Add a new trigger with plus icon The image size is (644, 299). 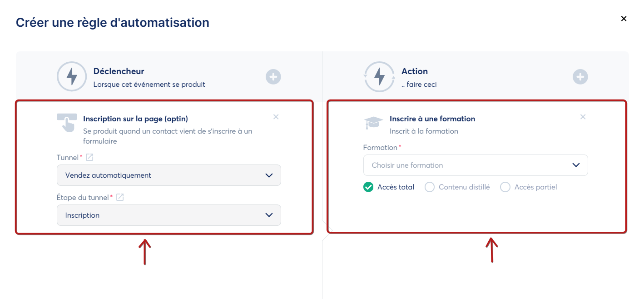tap(273, 77)
